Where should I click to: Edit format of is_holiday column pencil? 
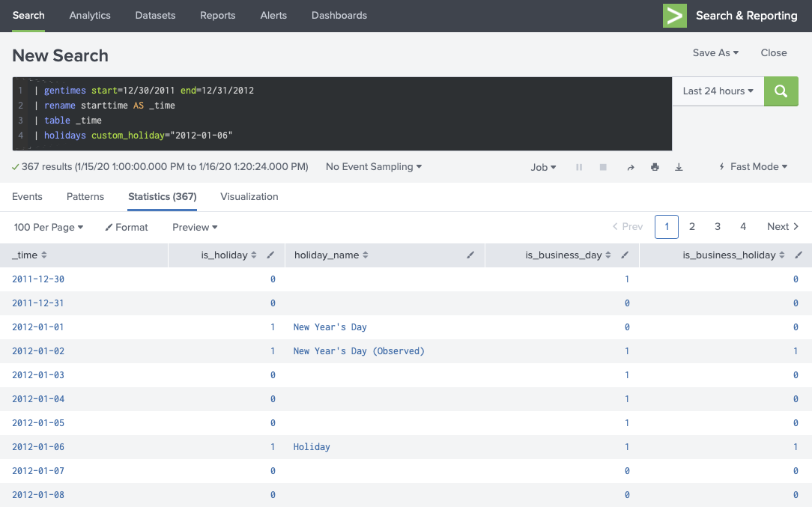pyautogui.click(x=270, y=255)
